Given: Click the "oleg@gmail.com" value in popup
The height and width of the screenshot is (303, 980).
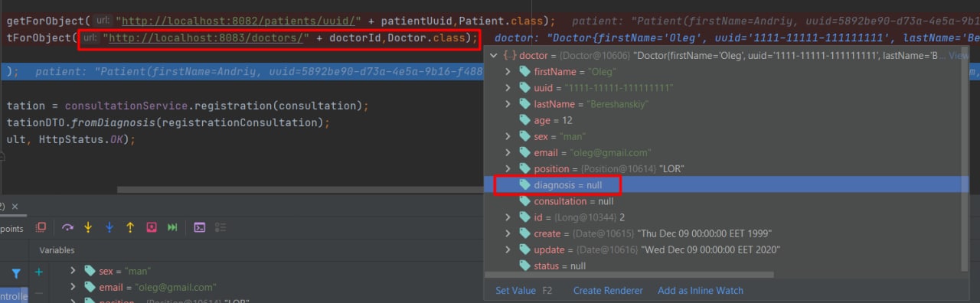Looking at the screenshot, I should [610, 153].
